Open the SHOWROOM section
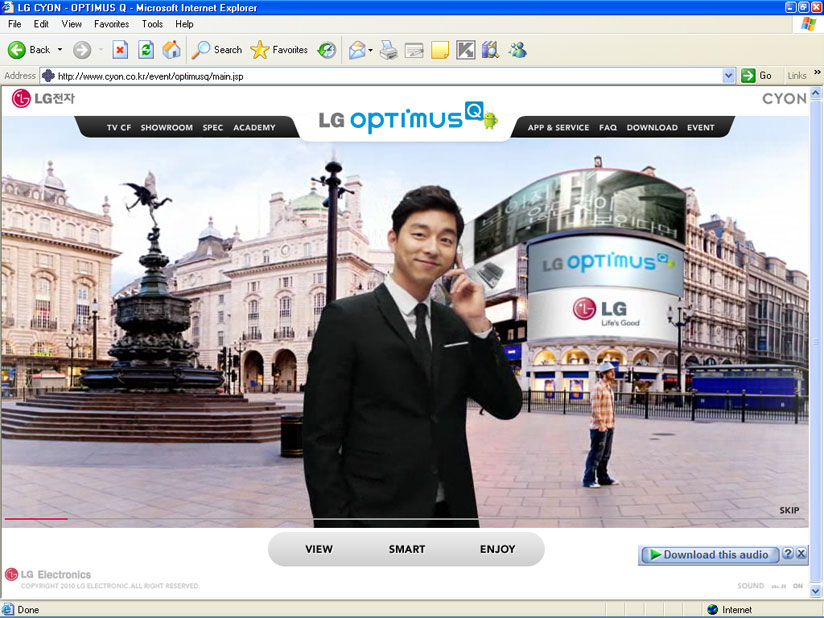Screen dimensions: 824x618 point(167,128)
